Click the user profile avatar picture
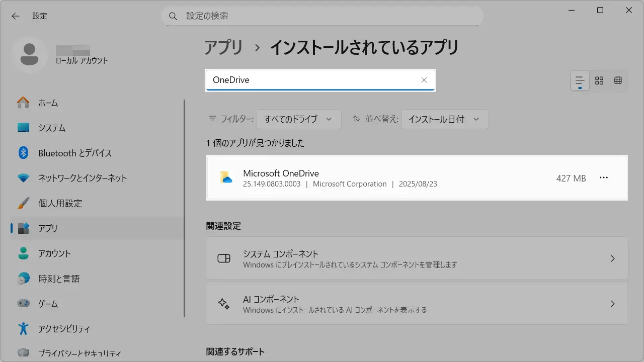Viewport: 644px width, 362px height. (x=30, y=55)
